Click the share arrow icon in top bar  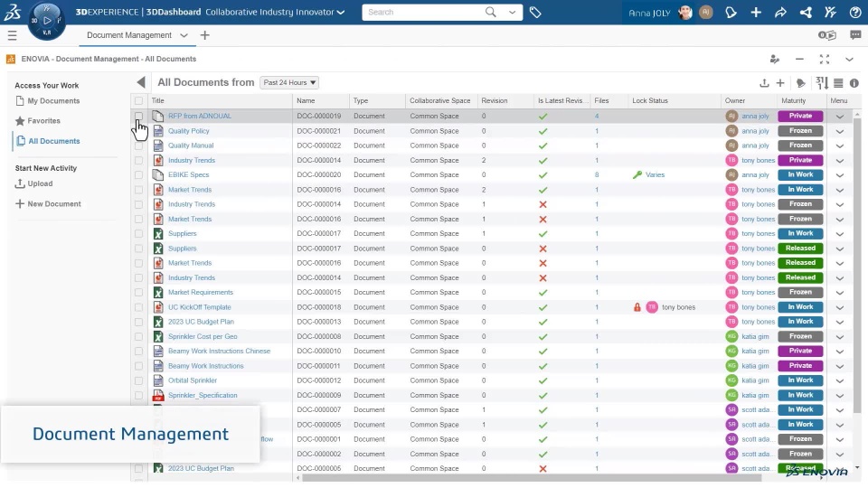coord(780,12)
